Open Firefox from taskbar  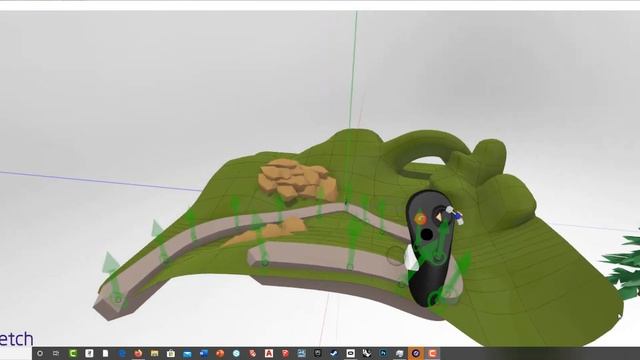point(138,353)
